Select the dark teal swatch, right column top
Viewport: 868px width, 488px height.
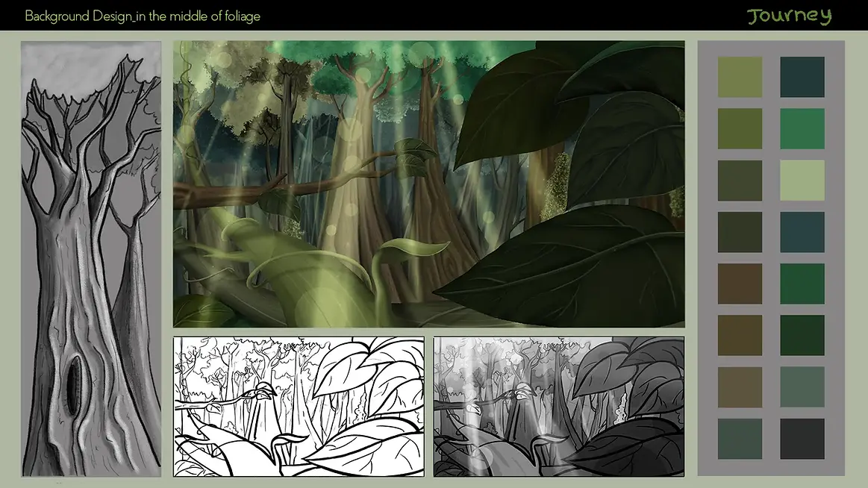point(802,77)
